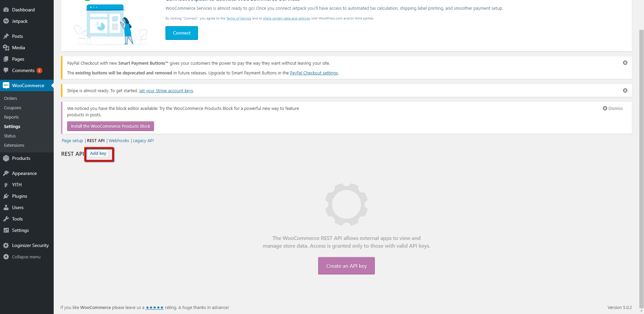Switch to Legacy API section
Screen dimensions: 644x314
pos(143,140)
